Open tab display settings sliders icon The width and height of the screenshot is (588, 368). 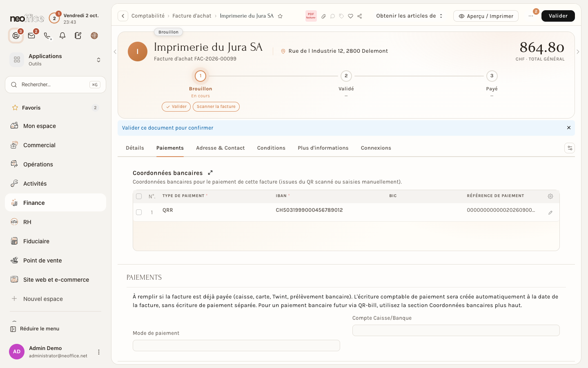(x=570, y=148)
